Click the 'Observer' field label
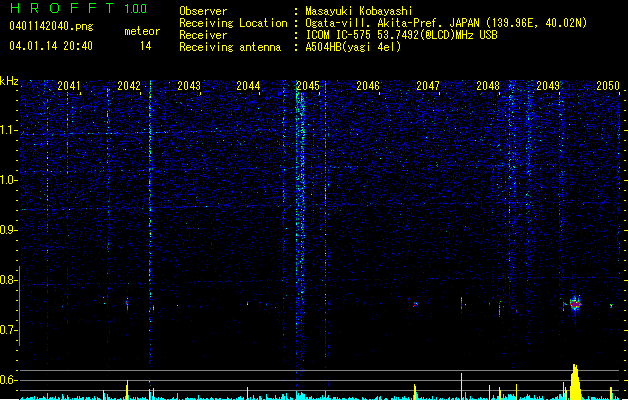 click(x=203, y=11)
